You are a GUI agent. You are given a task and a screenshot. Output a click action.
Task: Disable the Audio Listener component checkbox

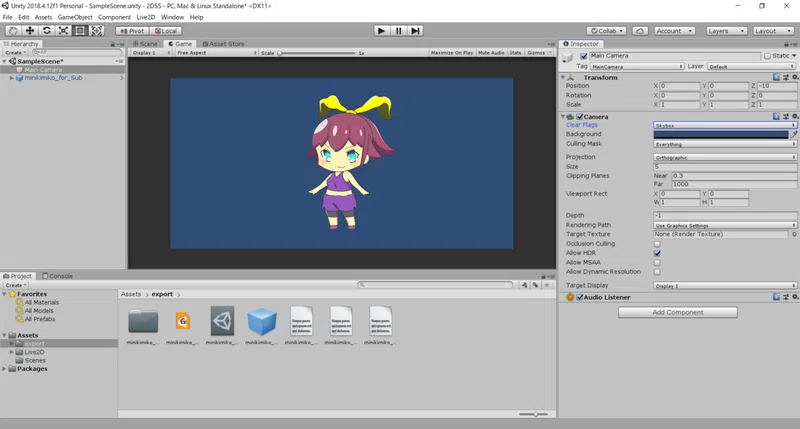tap(580, 297)
